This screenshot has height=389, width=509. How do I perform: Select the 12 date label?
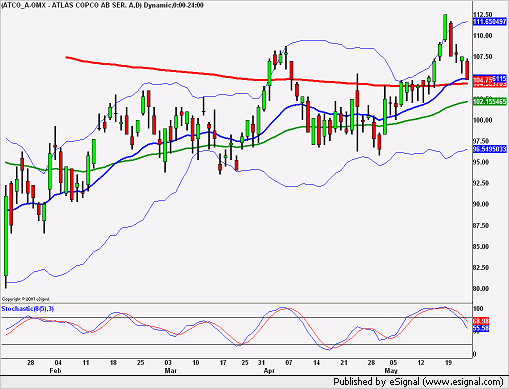(x=421, y=363)
